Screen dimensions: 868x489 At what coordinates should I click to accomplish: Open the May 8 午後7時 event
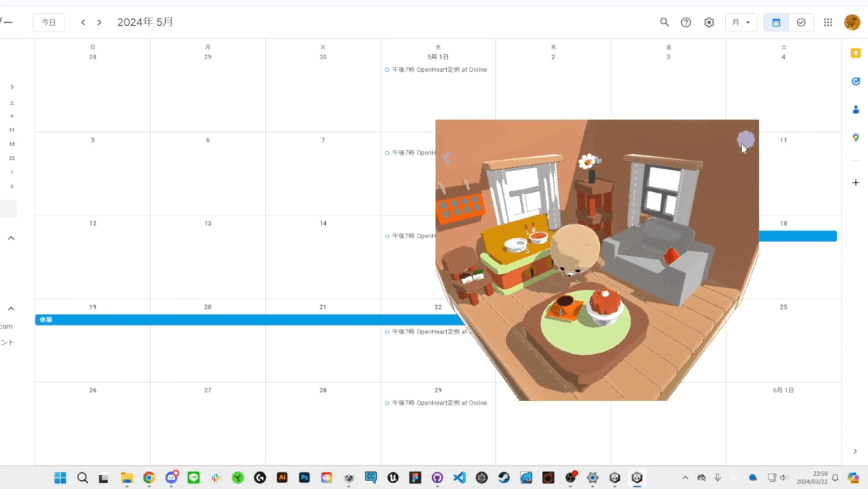[409, 152]
